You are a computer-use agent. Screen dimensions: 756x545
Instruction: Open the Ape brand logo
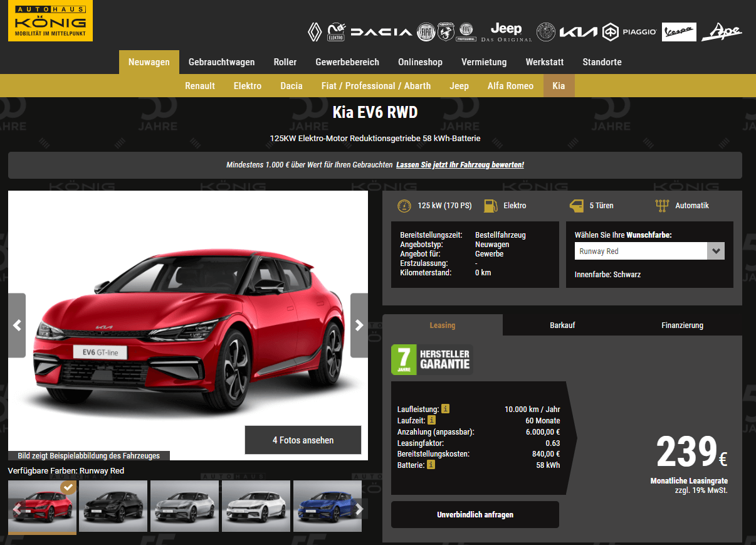coord(722,32)
